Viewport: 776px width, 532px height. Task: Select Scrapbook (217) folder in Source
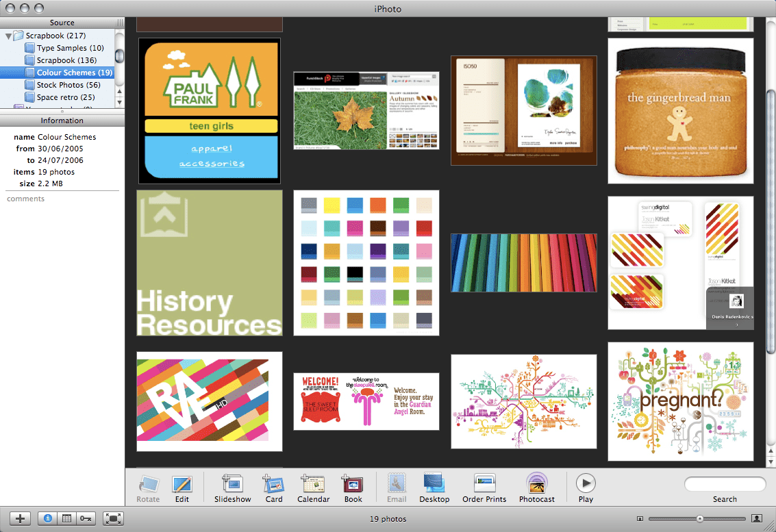[57, 36]
